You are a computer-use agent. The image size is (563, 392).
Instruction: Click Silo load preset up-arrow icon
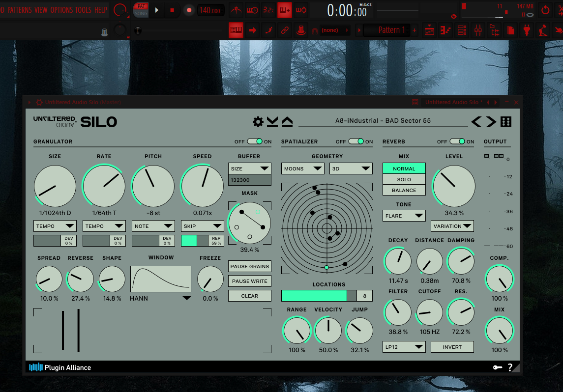tap(287, 122)
